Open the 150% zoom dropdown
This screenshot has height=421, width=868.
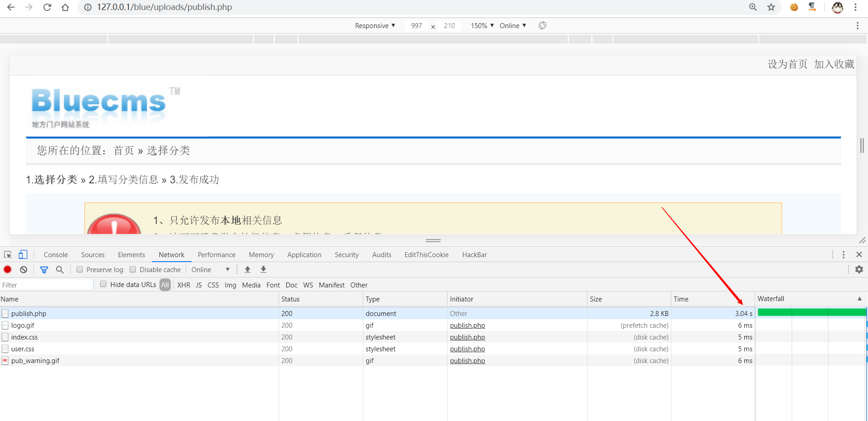[482, 26]
